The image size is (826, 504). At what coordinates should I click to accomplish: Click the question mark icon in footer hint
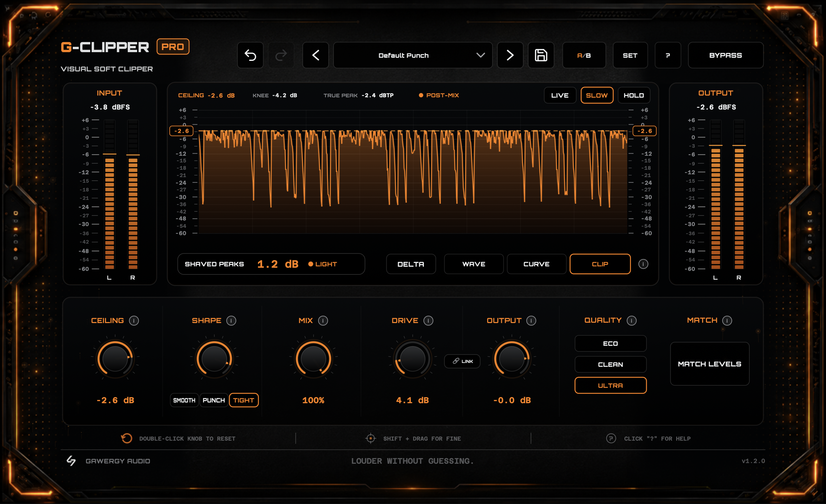point(611,438)
